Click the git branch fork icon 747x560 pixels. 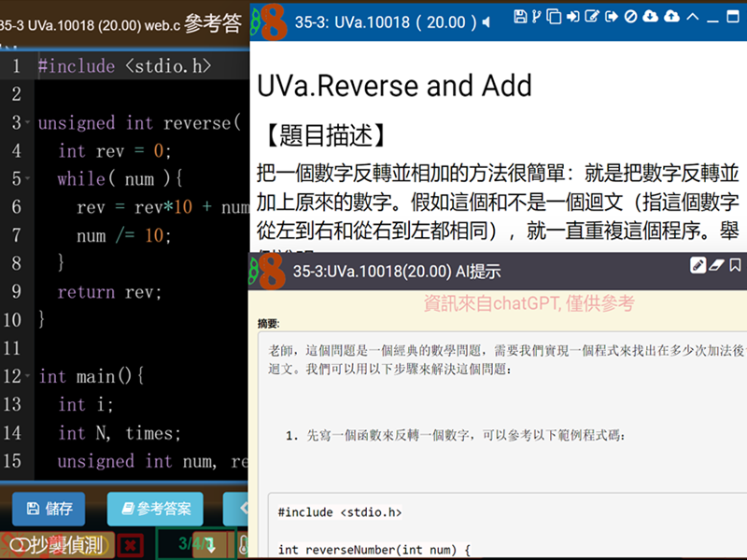point(536,16)
